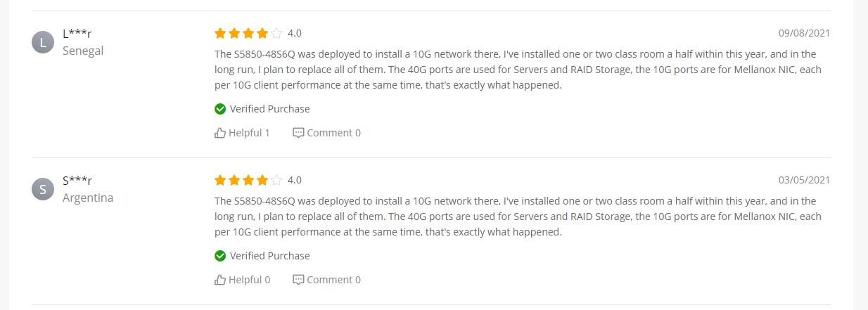Viewport: 868px width, 310px height.
Task: Click the star rating on L***r's review
Action: coord(248,33)
